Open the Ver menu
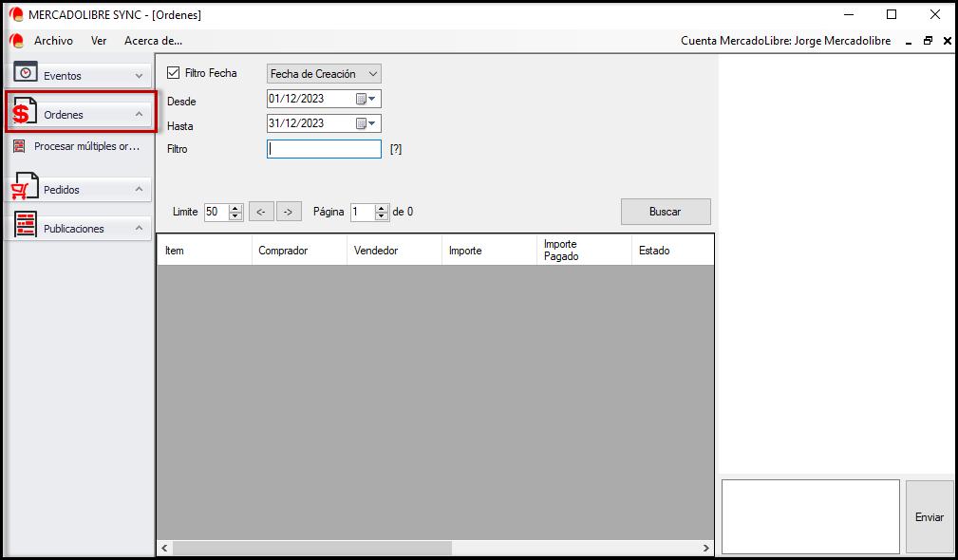The width and height of the screenshot is (958, 560). [99, 41]
